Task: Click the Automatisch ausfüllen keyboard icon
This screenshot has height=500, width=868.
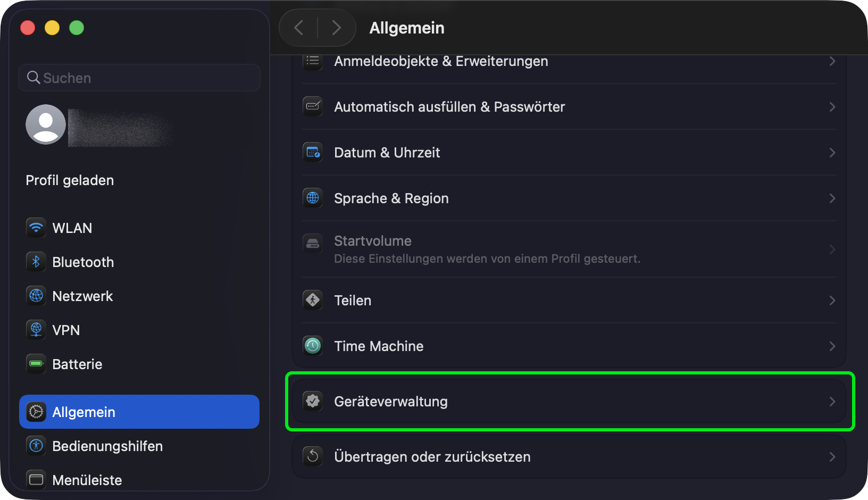Action: [x=313, y=106]
